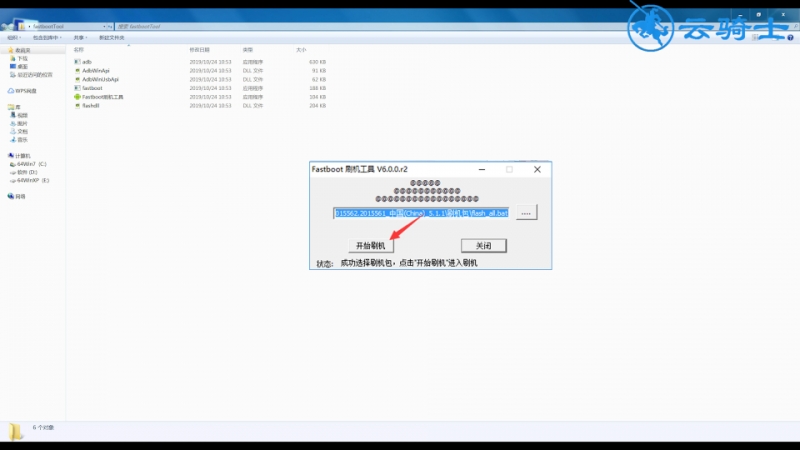The width and height of the screenshot is (800, 450).
Task: Select the green Fastboot刷机工具 Android icon
Action: pos(77,96)
